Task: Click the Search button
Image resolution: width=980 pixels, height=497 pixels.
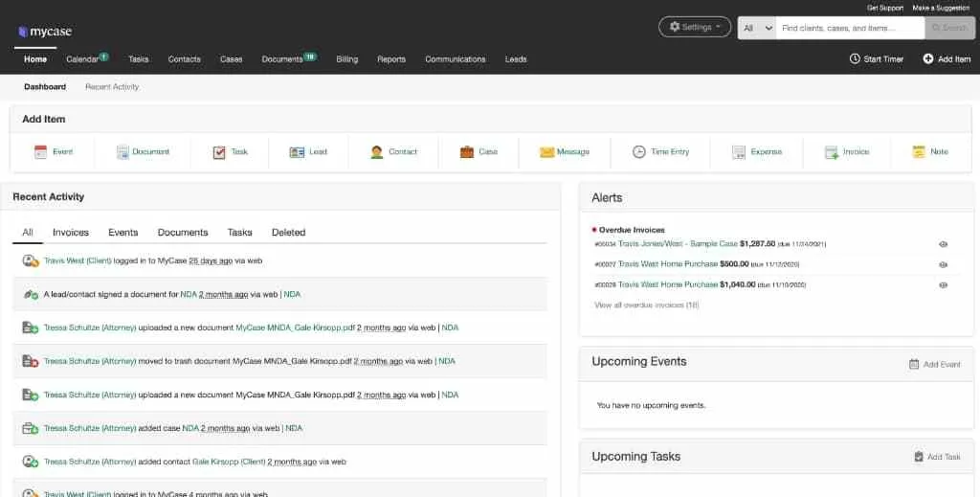Action: coord(949,28)
